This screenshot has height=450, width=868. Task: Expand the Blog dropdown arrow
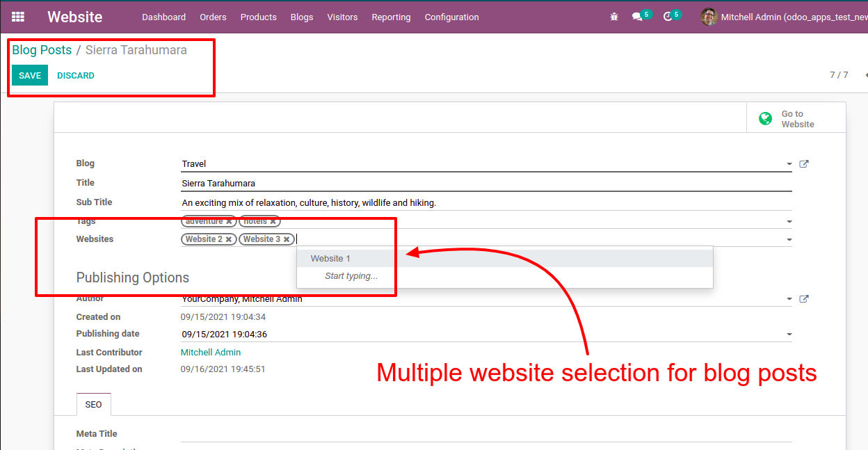pyautogui.click(x=789, y=165)
